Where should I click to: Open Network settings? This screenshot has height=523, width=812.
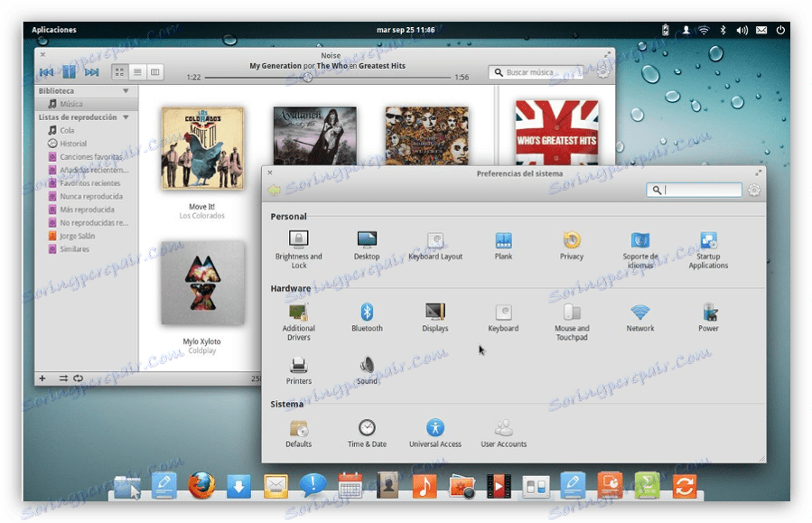[x=640, y=317]
